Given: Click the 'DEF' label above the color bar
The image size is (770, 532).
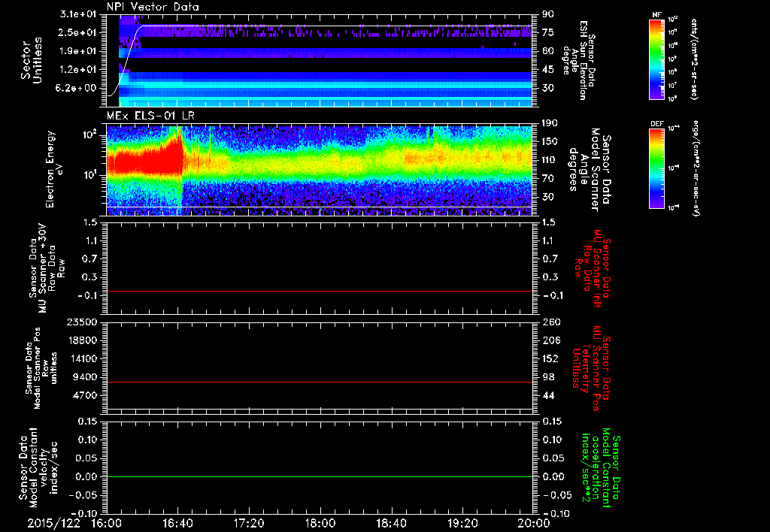Looking at the screenshot, I should (657, 124).
